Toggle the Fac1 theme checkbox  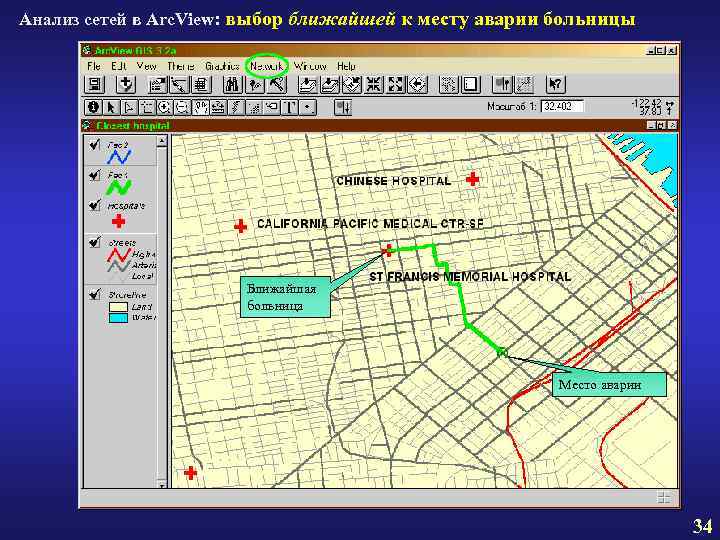(95, 175)
